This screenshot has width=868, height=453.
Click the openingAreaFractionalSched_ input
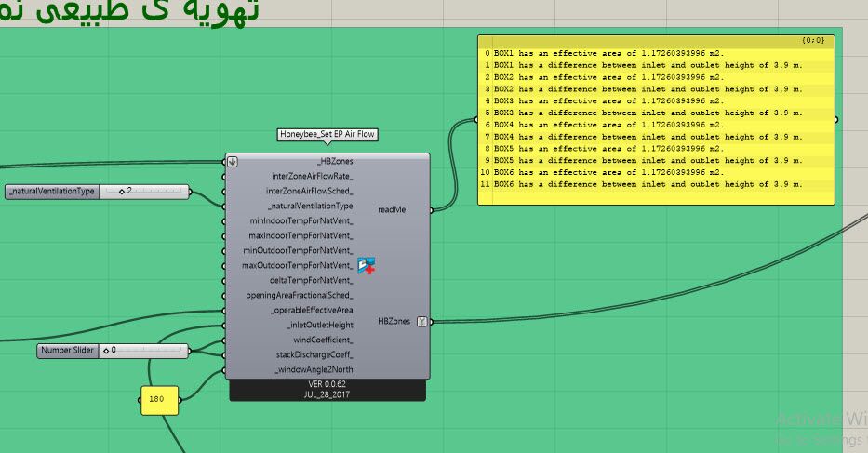pyautogui.click(x=300, y=296)
